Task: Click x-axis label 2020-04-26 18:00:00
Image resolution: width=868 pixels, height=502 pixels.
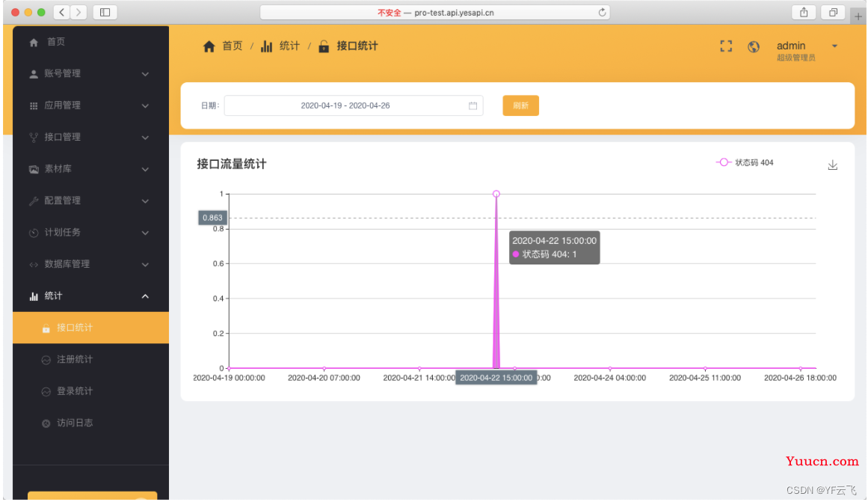Action: [x=800, y=378]
